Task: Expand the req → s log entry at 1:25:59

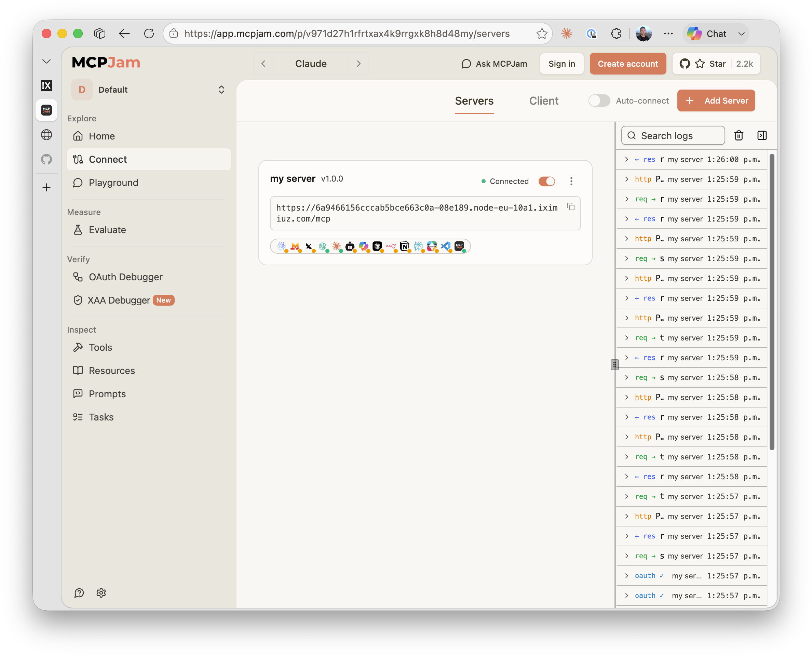Action: coord(692,258)
